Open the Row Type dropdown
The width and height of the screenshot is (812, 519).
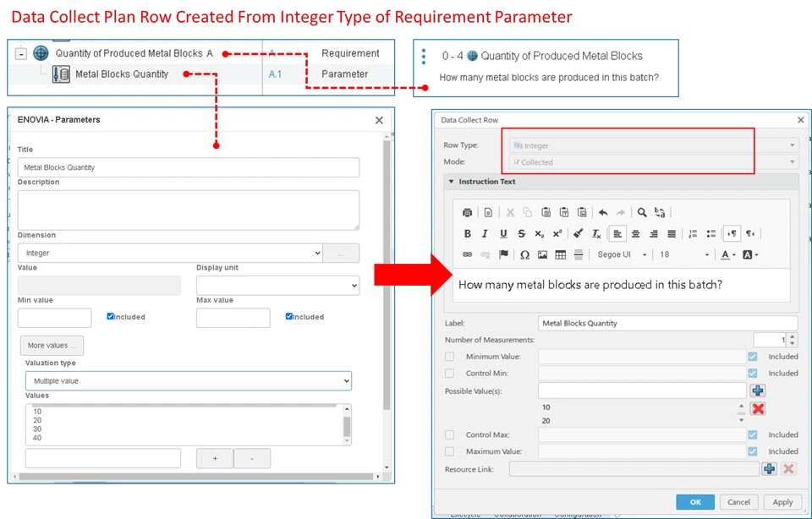[x=654, y=145]
